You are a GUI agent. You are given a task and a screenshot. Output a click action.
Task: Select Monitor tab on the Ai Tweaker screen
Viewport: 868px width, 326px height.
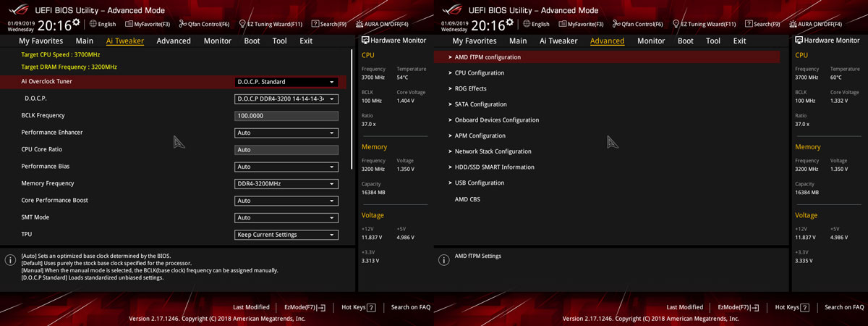[218, 41]
